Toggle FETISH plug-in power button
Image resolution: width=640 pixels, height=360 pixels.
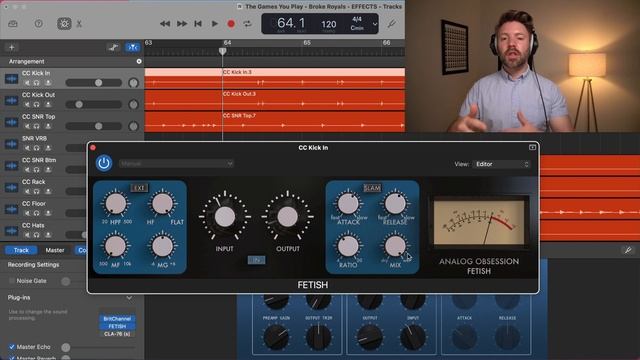coord(104,163)
